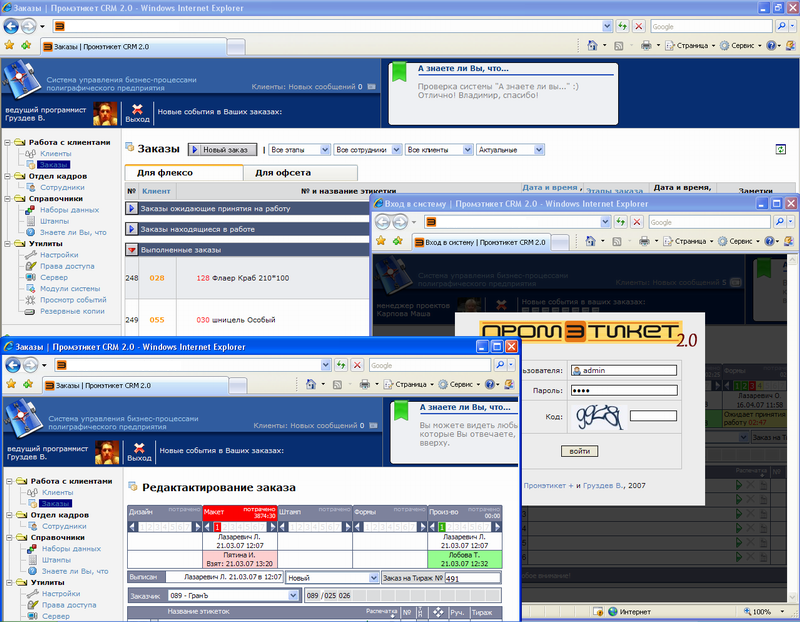Click Back arrow in order editing browser window

point(13,365)
